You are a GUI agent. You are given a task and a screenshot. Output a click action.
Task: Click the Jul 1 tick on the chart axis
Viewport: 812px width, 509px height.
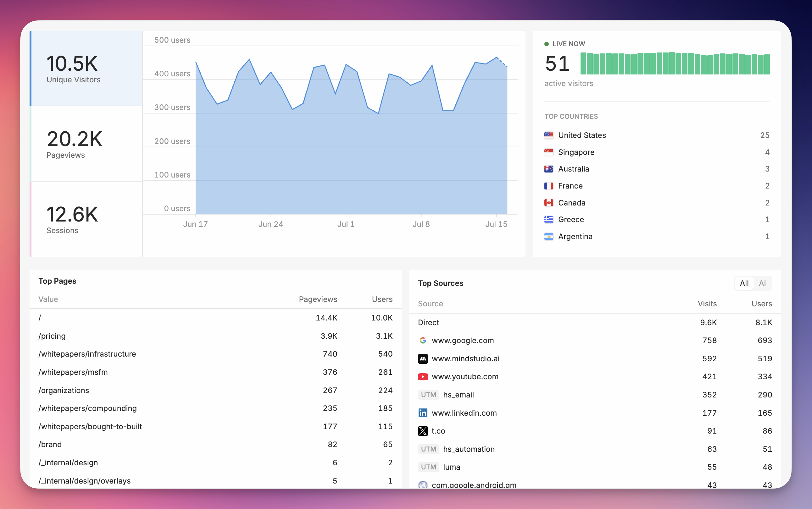pyautogui.click(x=346, y=224)
